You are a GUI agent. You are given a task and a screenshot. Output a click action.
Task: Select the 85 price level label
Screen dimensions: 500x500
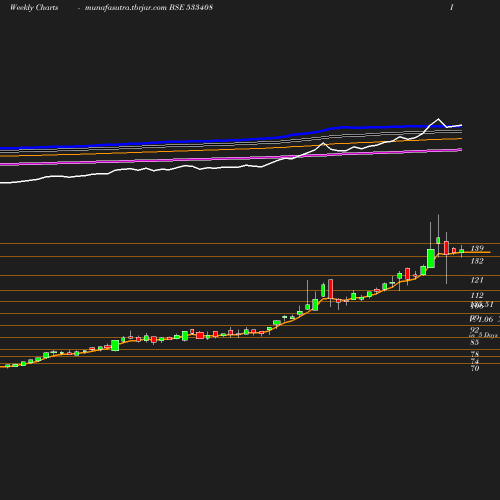[475, 342]
